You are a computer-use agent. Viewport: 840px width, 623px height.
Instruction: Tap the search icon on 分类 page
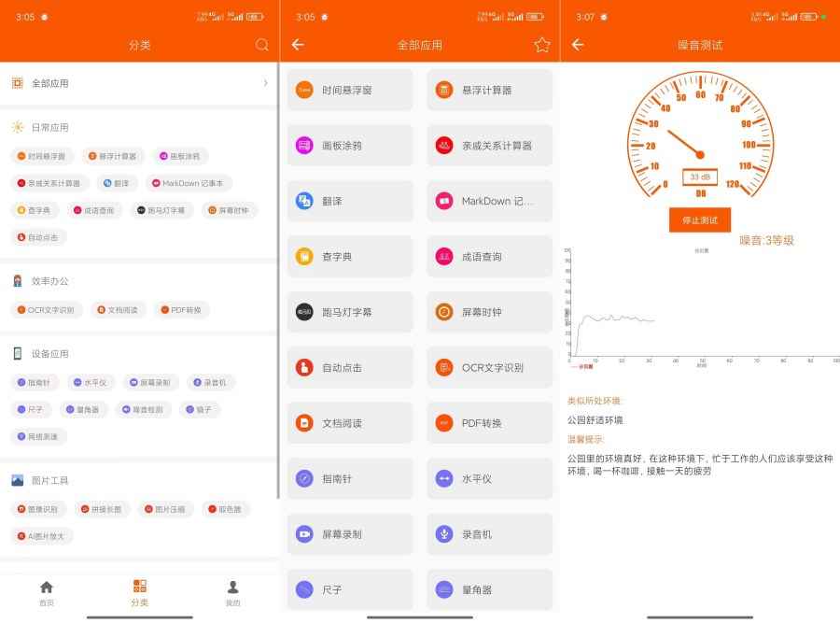[x=262, y=44]
